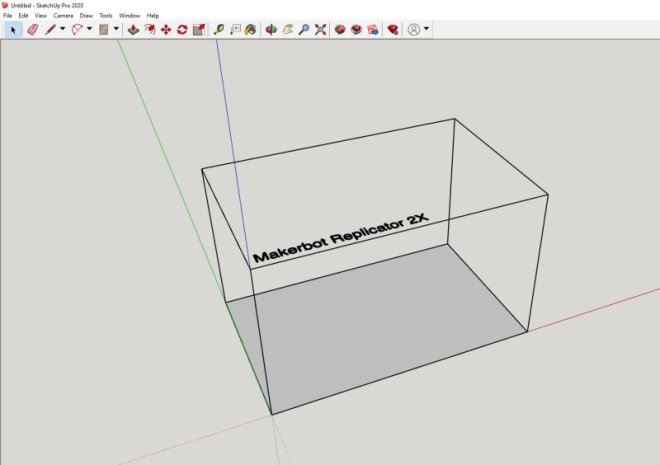This screenshot has height=465, width=660.
Task: Expand the Line tool dropdown arrow
Action: 63,29
